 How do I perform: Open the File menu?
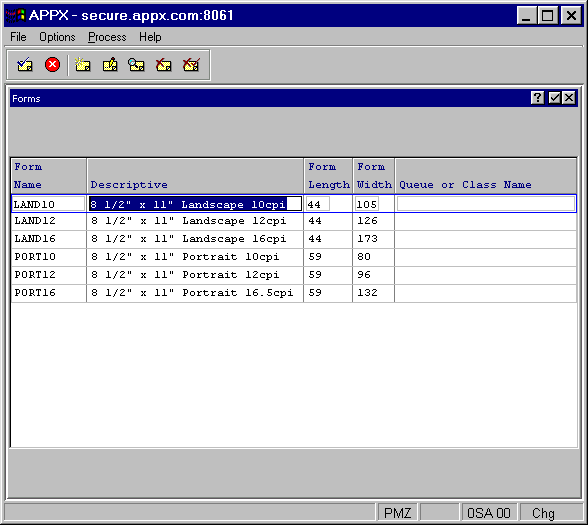18,37
